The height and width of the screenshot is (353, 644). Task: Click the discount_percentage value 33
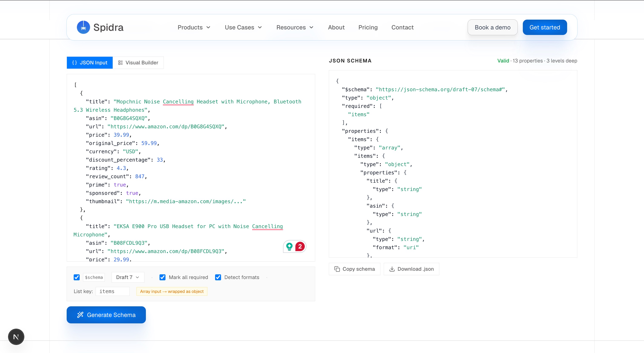[x=160, y=160]
